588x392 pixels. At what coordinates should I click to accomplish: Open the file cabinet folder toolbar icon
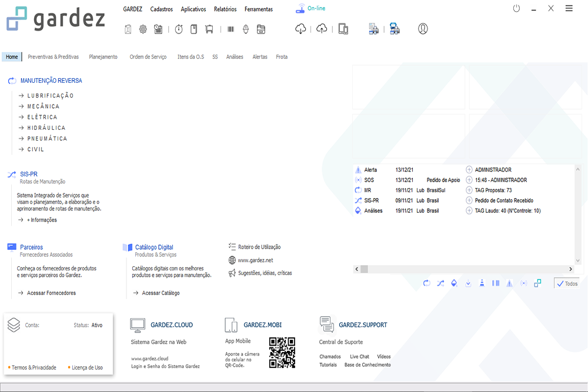(x=261, y=29)
